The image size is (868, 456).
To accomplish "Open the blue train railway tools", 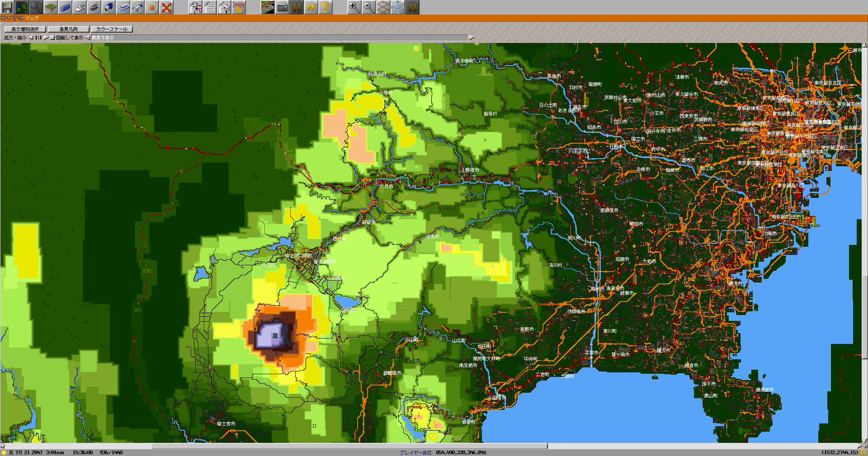I will 65,7.
